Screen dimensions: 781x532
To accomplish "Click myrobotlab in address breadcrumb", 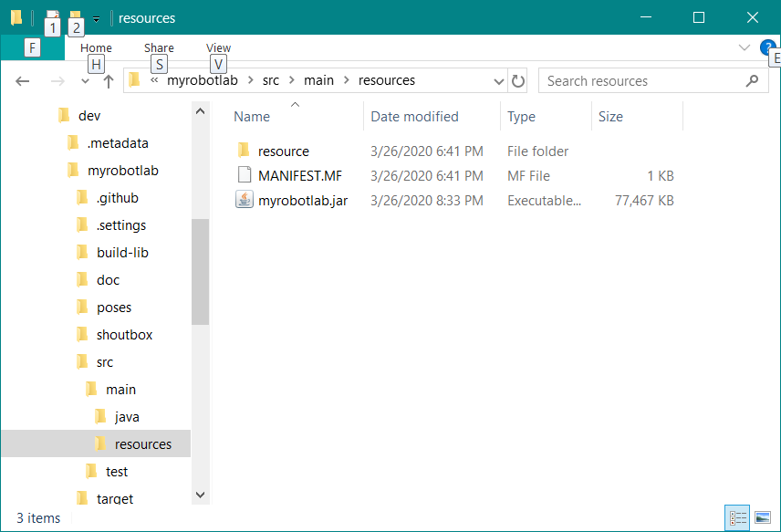I will point(203,80).
